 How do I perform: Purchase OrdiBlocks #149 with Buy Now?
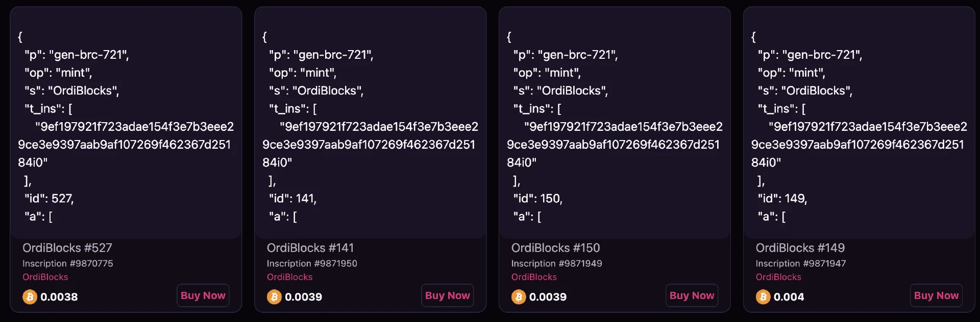click(936, 295)
